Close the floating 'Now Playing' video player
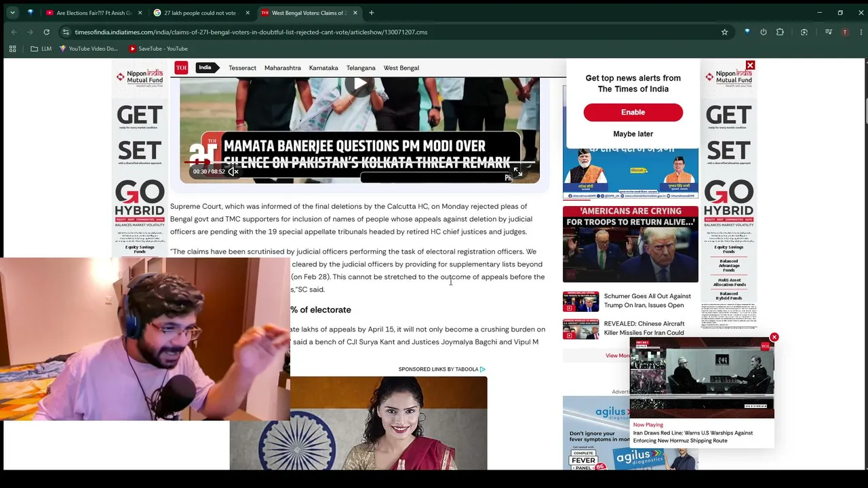The width and height of the screenshot is (868, 488). coord(774,338)
